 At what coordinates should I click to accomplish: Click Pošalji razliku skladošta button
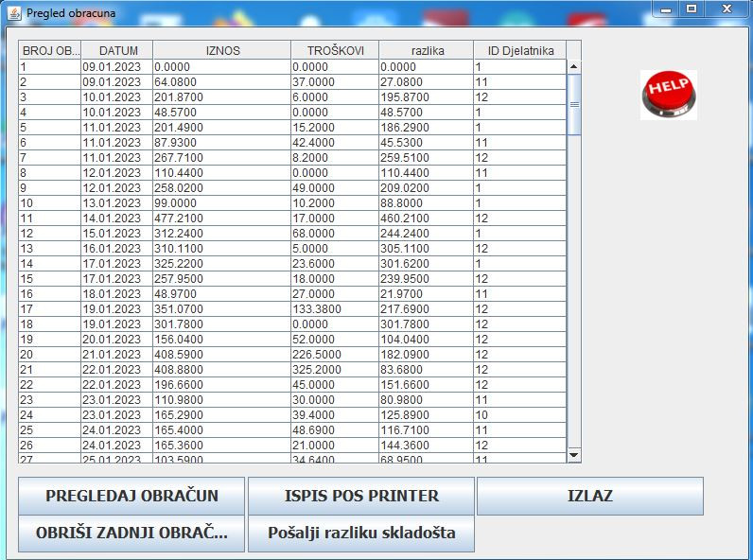point(361,533)
